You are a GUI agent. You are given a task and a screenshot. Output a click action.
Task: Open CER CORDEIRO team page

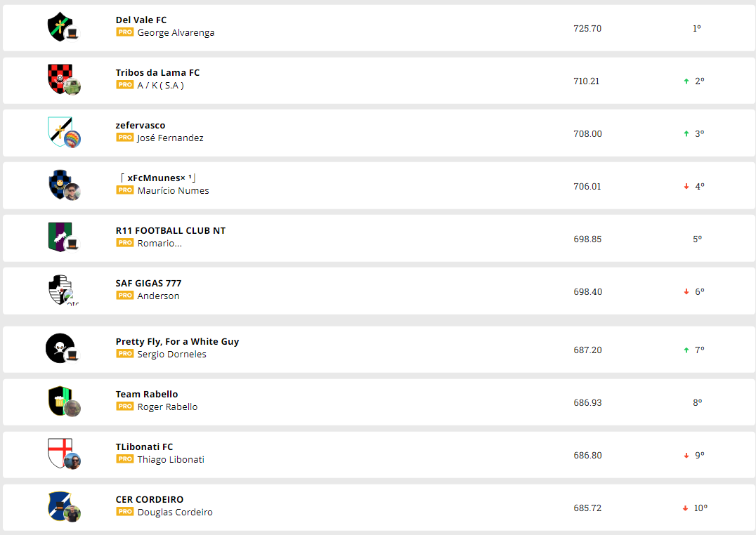point(149,500)
